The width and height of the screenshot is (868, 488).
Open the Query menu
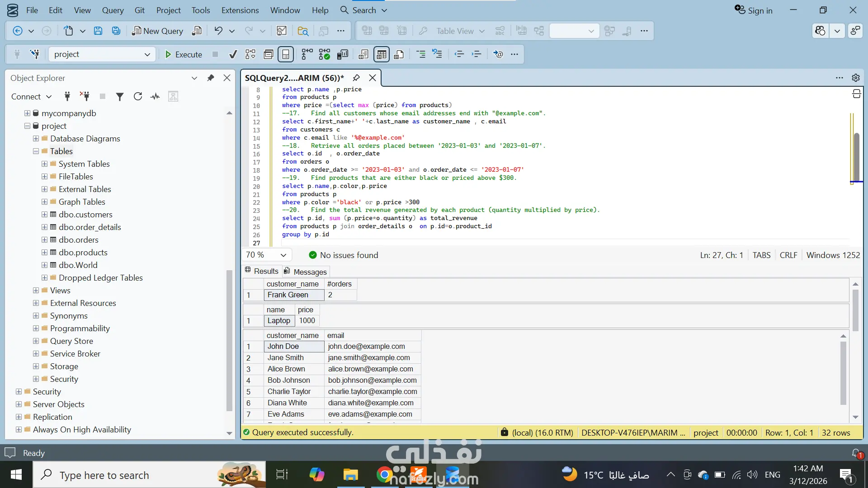(113, 10)
